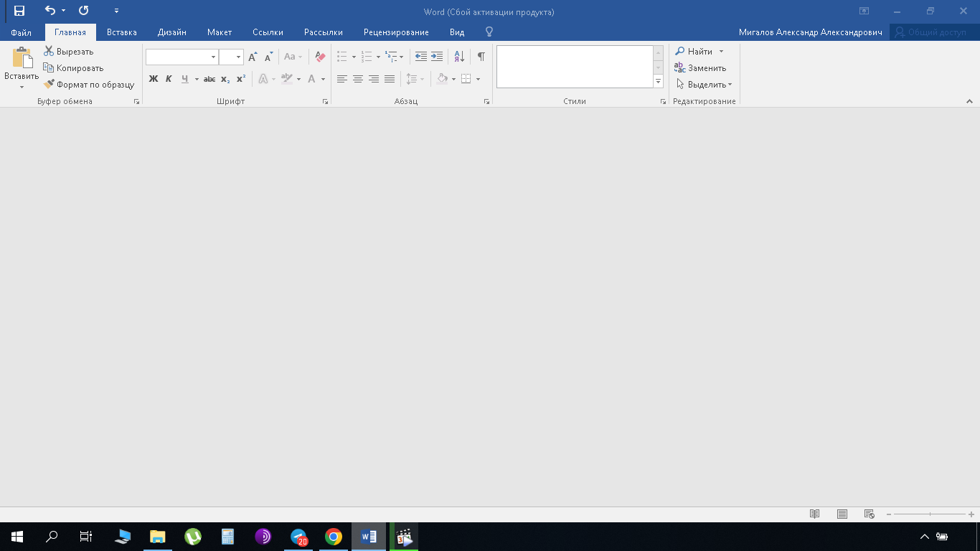
Task: Click the Clear formatting eraser icon
Action: coord(320,57)
